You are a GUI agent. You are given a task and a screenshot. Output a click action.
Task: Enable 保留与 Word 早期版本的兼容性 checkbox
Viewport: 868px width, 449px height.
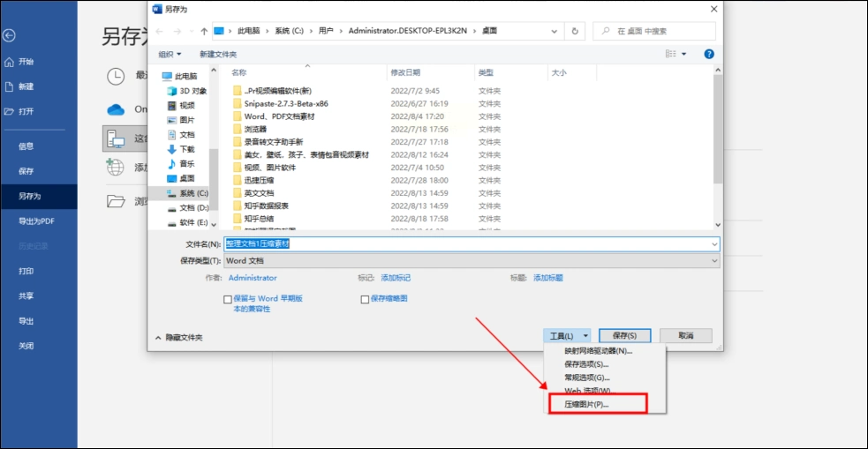click(x=228, y=299)
